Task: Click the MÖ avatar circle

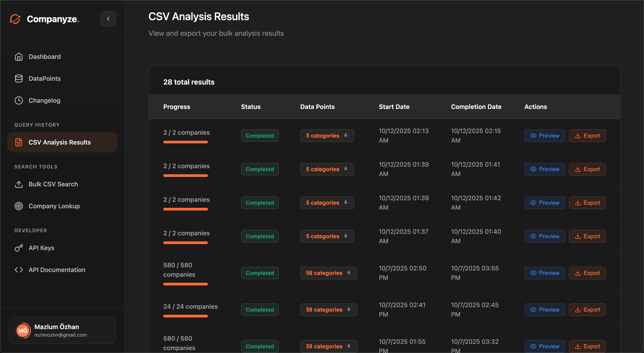Action: click(23, 330)
